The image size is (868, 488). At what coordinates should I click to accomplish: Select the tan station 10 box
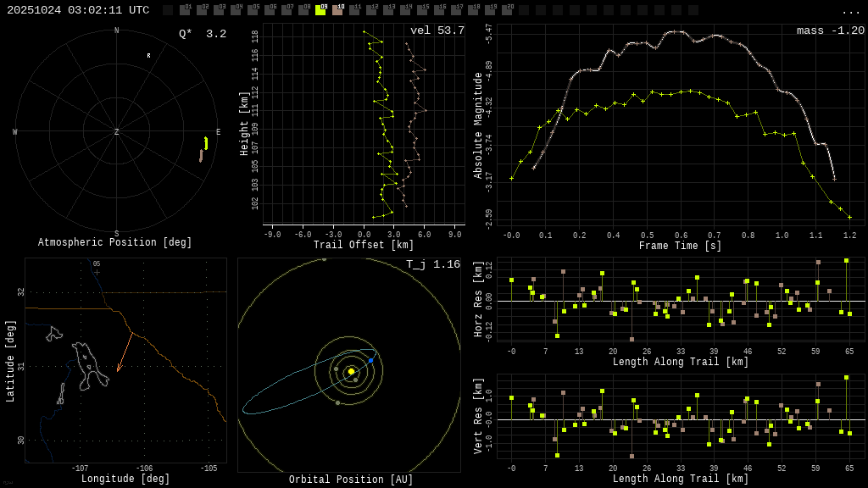pos(337,10)
